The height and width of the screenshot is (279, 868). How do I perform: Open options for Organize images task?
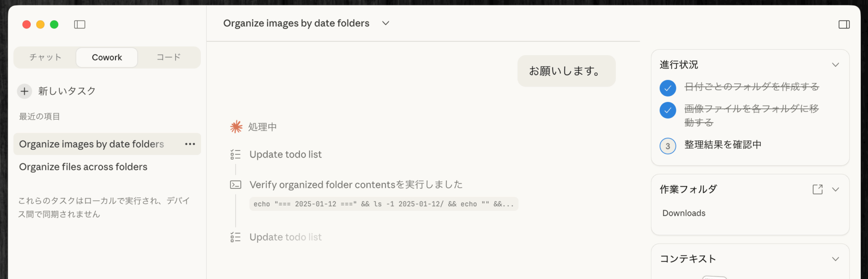(x=190, y=144)
